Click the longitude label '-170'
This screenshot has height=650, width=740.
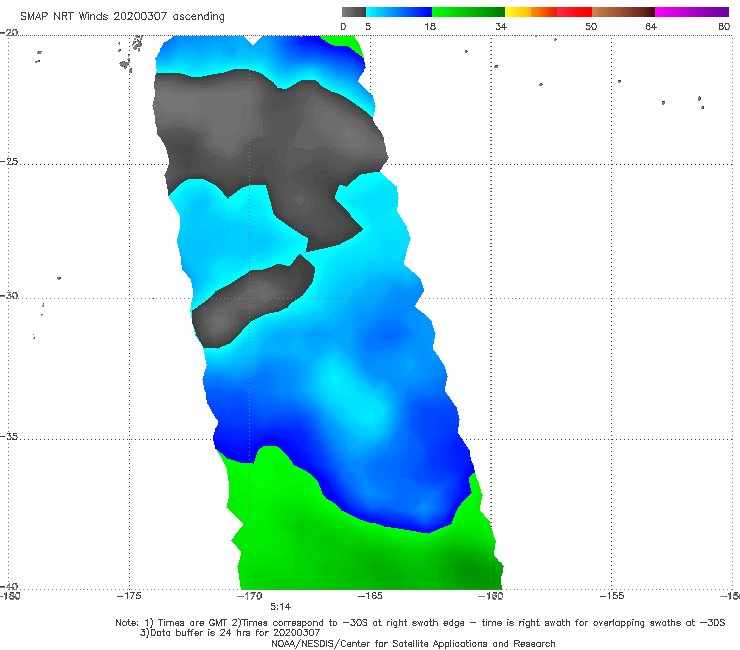click(x=249, y=596)
